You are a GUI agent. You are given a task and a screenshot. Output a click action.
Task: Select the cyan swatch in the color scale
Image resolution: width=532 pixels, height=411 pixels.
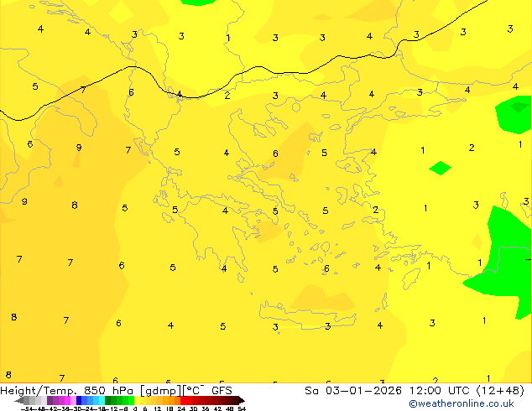coord(102,400)
